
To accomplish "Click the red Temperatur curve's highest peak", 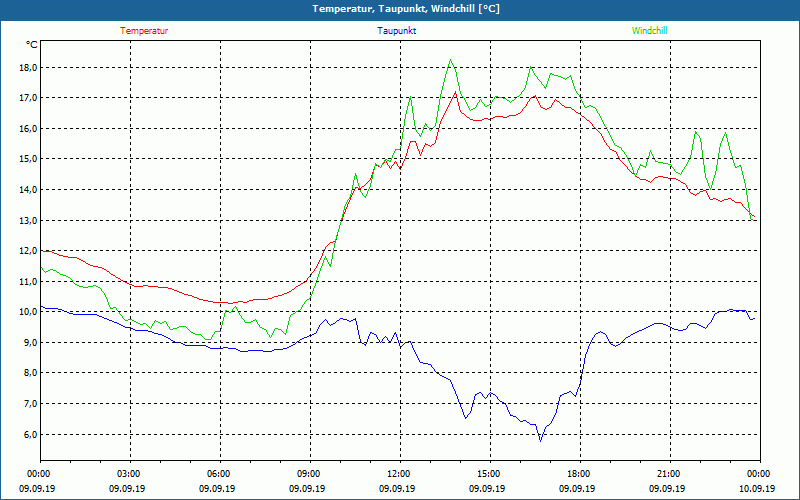I will pos(456,92).
